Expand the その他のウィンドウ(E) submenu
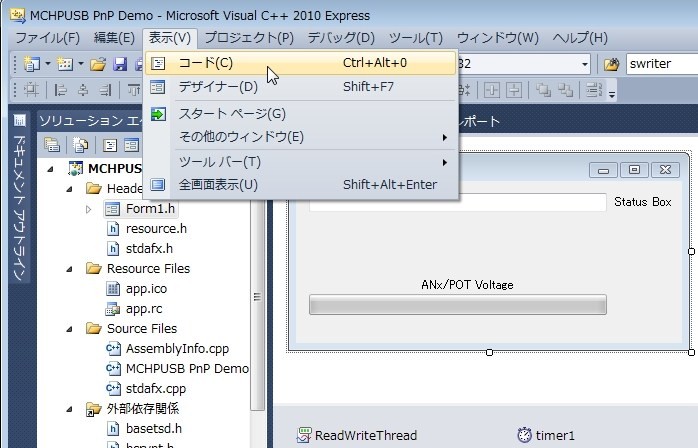Viewport: 698px width, 448px height. tap(301, 137)
